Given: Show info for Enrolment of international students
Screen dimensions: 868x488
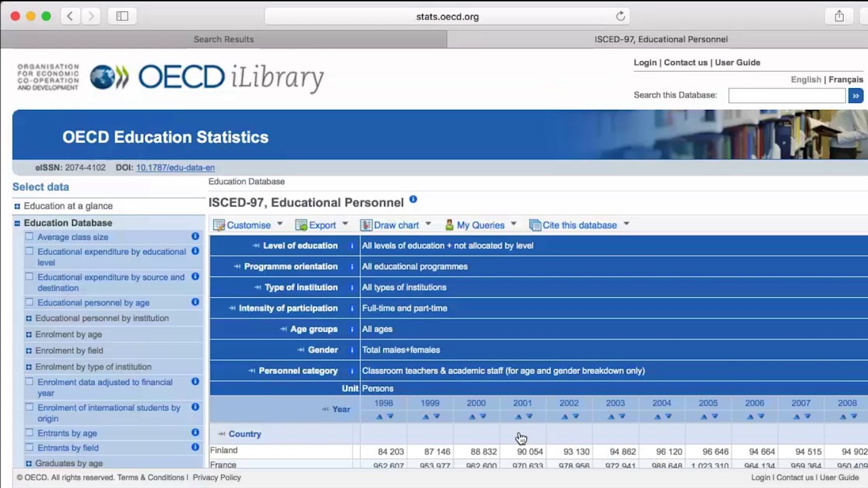Looking at the screenshot, I should point(195,407).
